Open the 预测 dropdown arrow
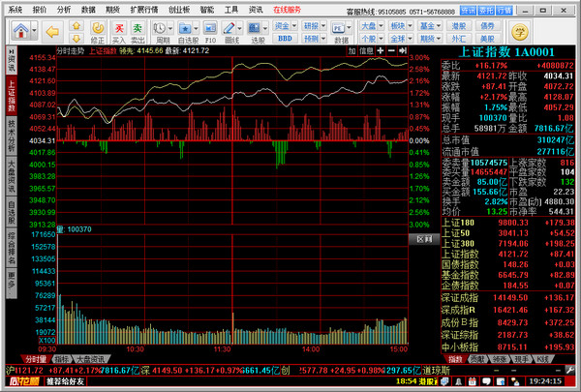This screenshot has height=392, width=581. (x=323, y=38)
